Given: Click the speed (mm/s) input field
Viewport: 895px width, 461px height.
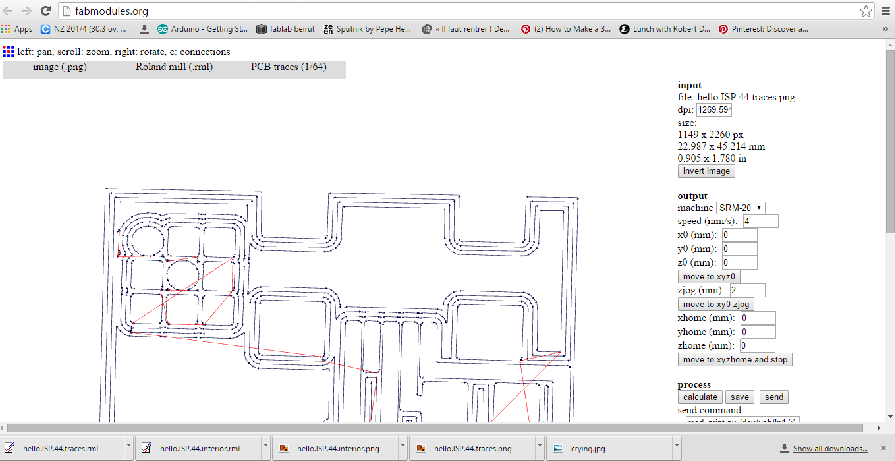Looking at the screenshot, I should tap(761, 221).
